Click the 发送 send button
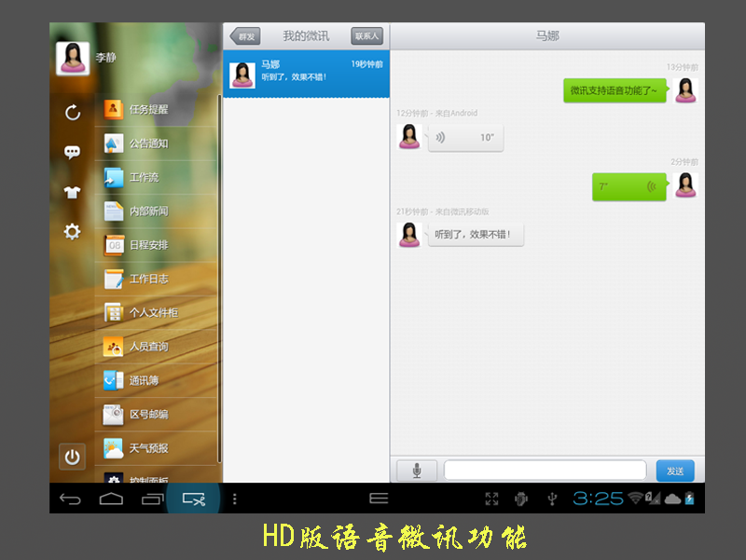 pyautogui.click(x=675, y=471)
